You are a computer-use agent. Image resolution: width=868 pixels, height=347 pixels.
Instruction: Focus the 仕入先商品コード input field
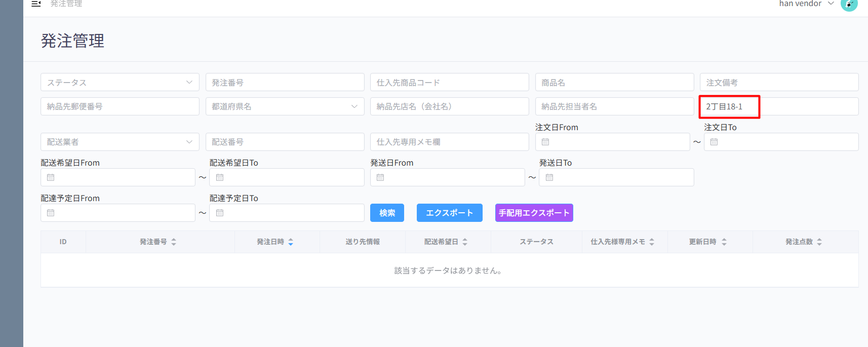tap(449, 83)
